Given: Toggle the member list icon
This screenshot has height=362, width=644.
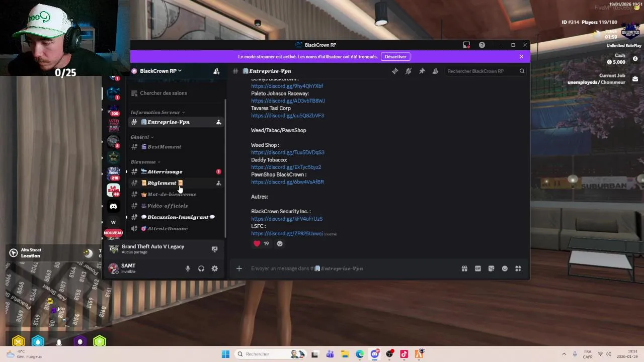Looking at the screenshot, I should tap(435, 71).
